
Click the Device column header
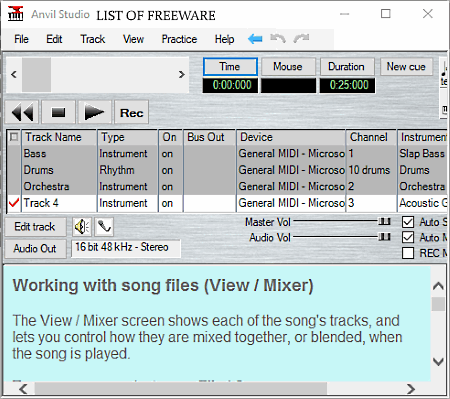[x=291, y=137]
